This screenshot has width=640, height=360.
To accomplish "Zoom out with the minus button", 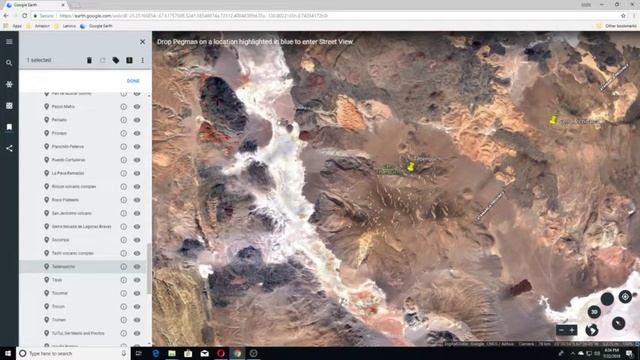I will tap(562, 330).
